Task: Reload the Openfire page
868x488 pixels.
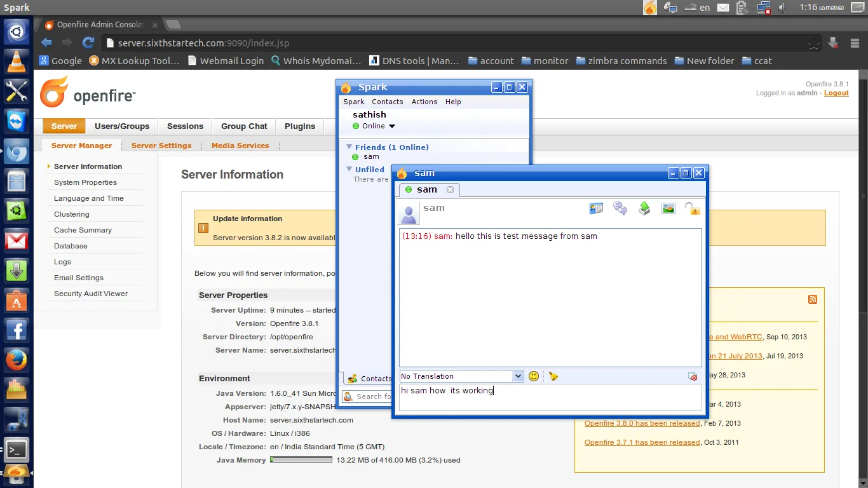Action: point(88,43)
